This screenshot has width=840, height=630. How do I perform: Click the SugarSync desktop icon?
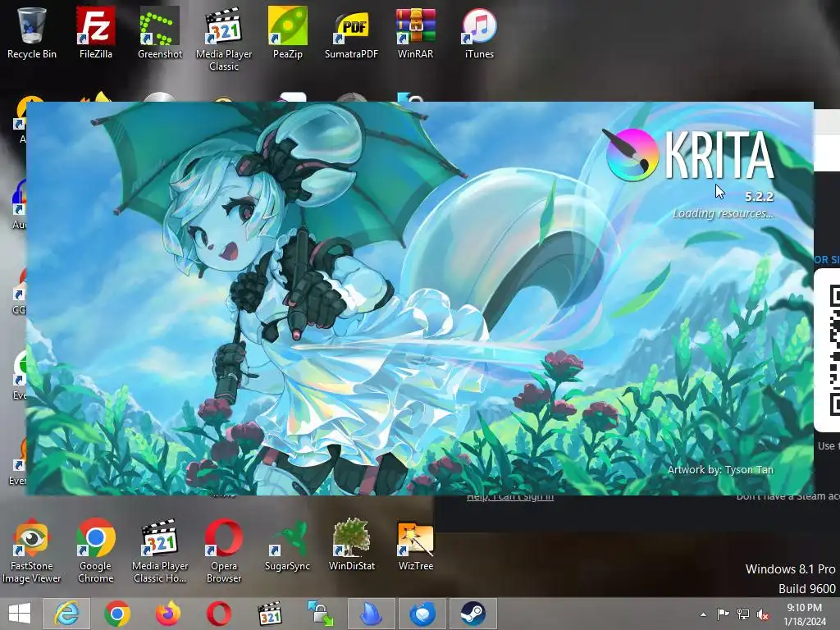click(x=288, y=546)
